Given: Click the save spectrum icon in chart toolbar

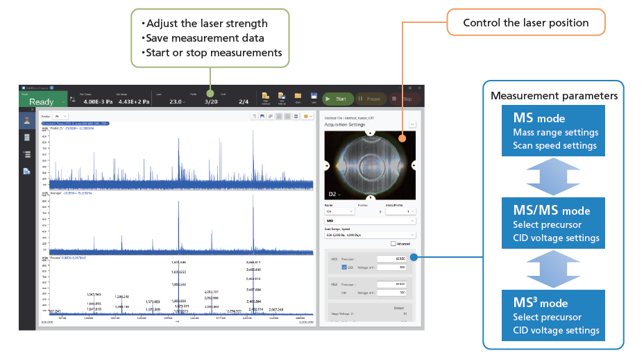Looking at the screenshot, I should [264, 117].
